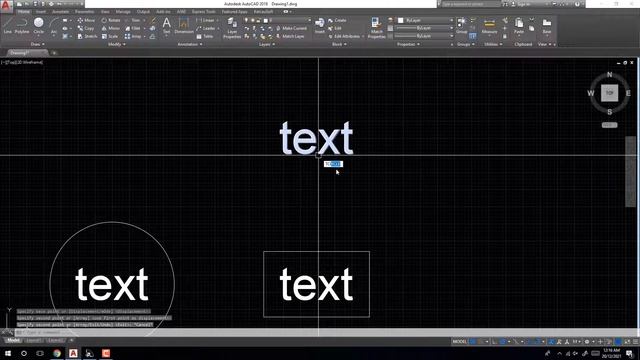Select the Polyline tool
The width and height of the screenshot is (640, 360).
[22, 25]
